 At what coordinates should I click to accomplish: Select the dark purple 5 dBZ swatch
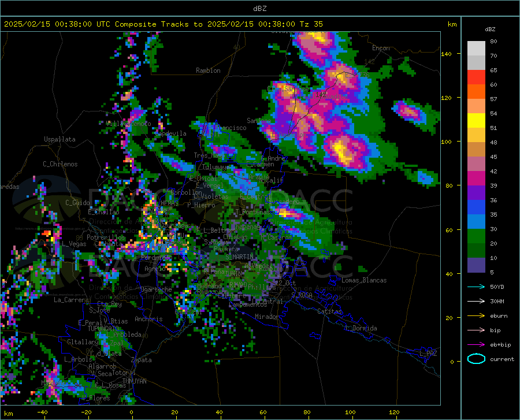(x=476, y=265)
